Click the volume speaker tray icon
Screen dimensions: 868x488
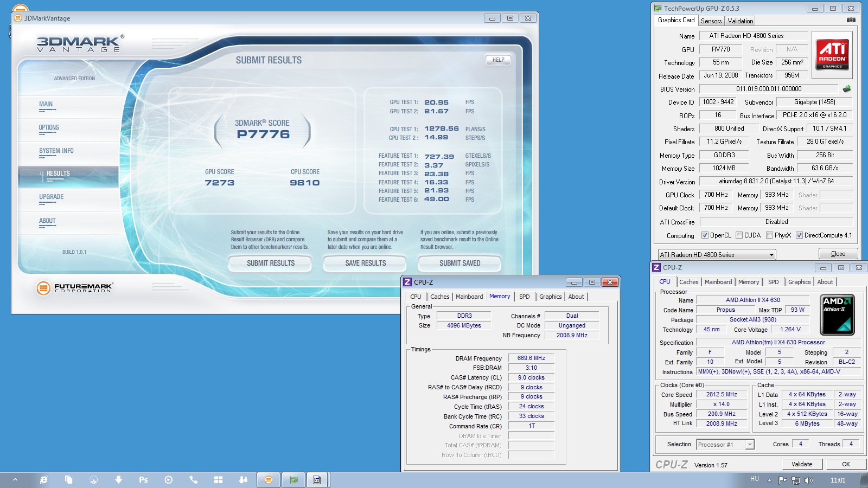[x=808, y=480]
